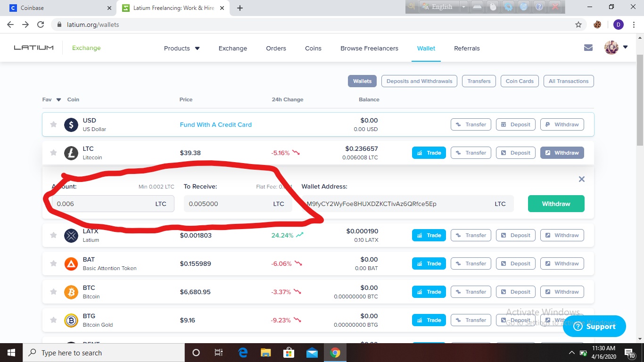Click the Bitcoin Gold coin icon
This screenshot has width=644, height=362.
tap(71, 320)
